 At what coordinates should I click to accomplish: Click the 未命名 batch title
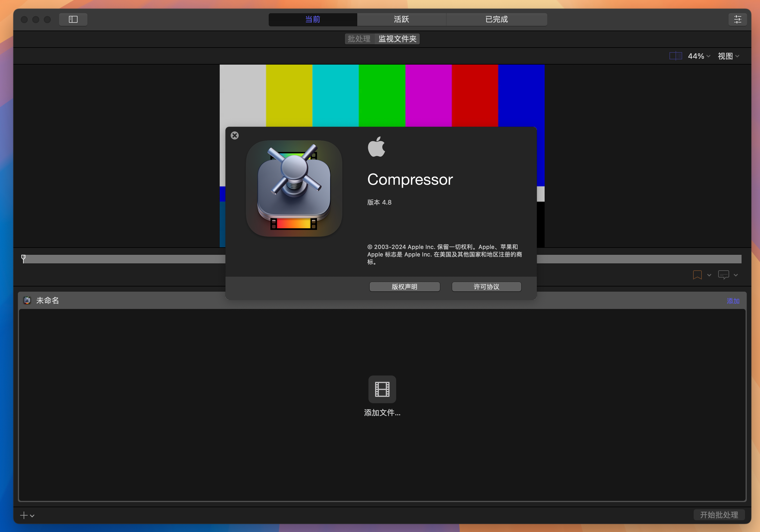47,300
